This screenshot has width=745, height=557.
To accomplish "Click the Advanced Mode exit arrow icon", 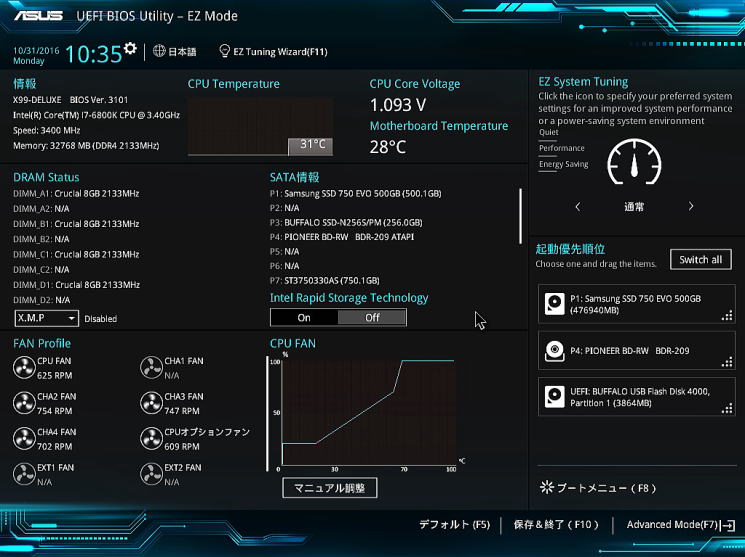I will (x=728, y=525).
